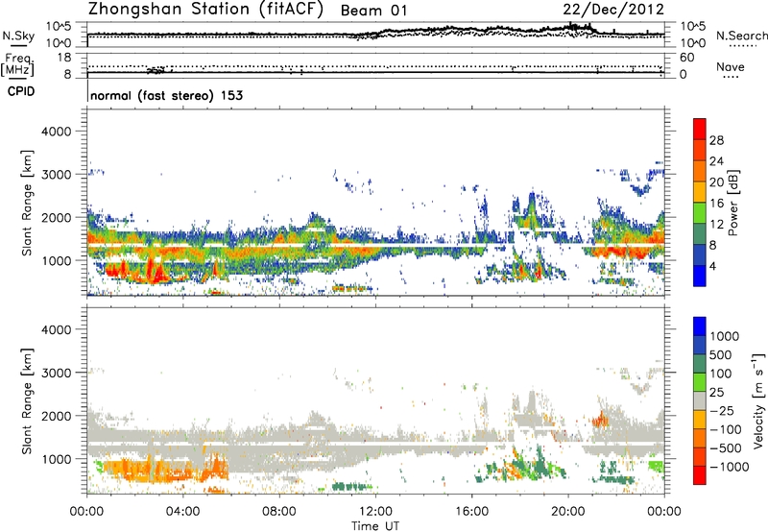Click the "28" label on power colorbar
This screenshot has width=768, height=532.
(x=716, y=140)
